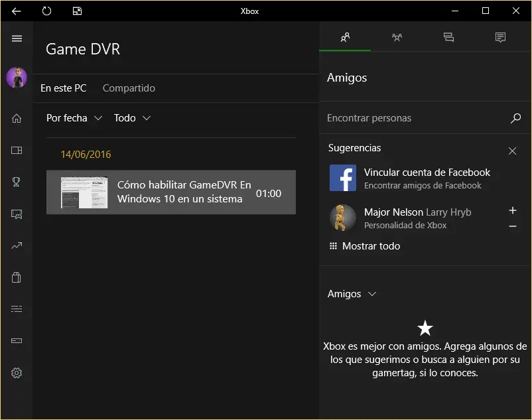This screenshot has width=532, height=420.
Task: Click Vincular cuenta de Facebook
Action: coord(427,173)
